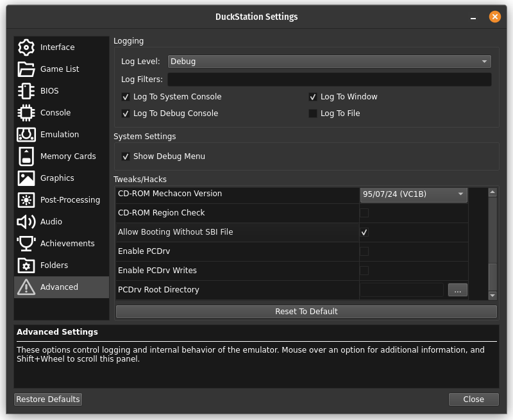Select the Console category label
Image resolution: width=513 pixels, height=420 pixels.
pyautogui.click(x=55, y=113)
